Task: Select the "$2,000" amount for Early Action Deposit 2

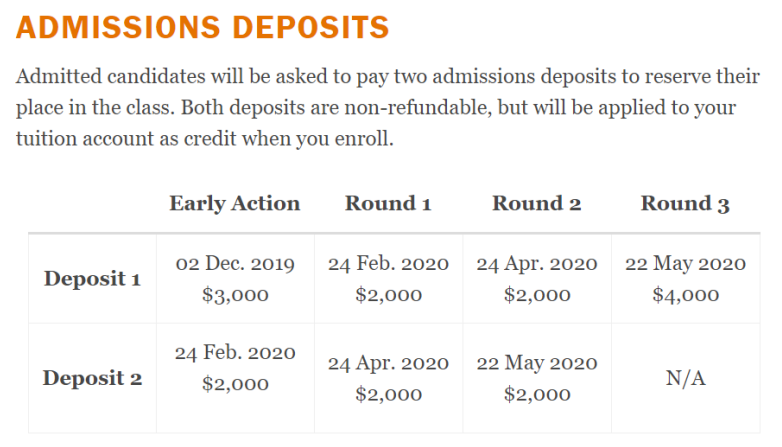Action: pos(235,384)
